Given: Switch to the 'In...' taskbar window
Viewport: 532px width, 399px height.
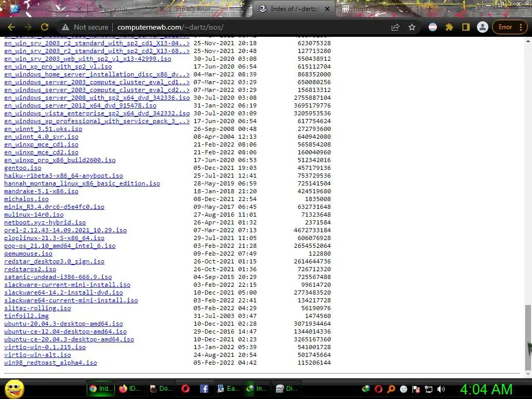Looking at the screenshot, I should tap(257, 389).
